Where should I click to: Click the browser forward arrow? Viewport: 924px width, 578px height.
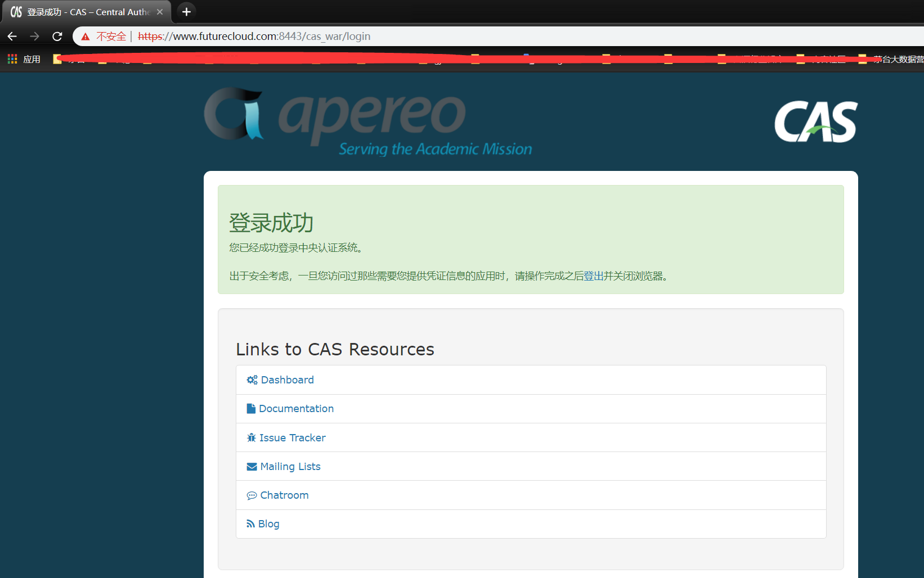[35, 37]
